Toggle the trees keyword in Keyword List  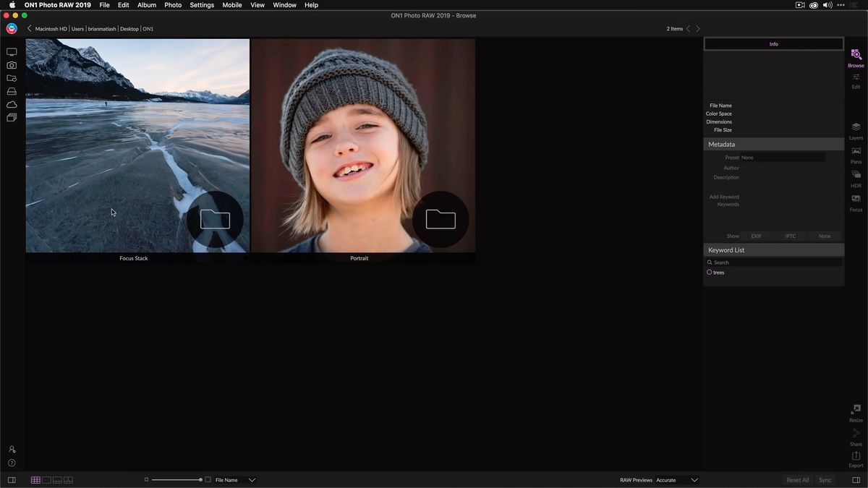tap(710, 272)
